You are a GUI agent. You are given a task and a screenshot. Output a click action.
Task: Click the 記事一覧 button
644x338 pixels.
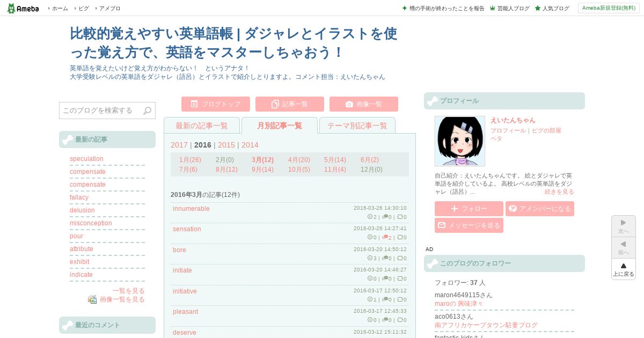tap(290, 104)
